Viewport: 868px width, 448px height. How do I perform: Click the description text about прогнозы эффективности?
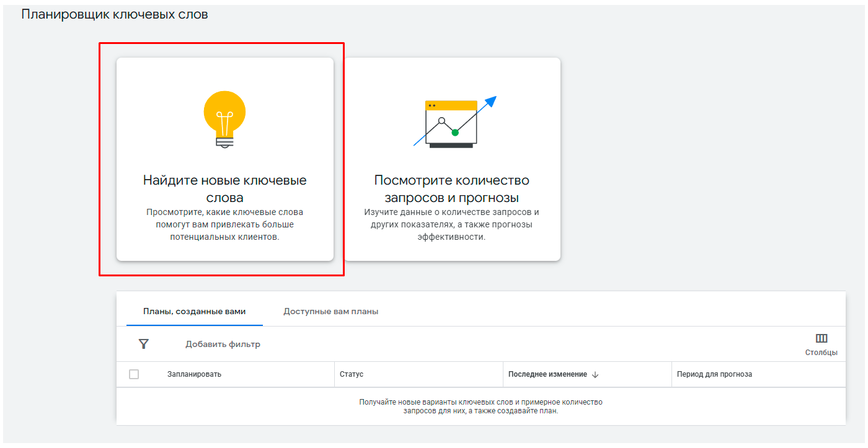click(451, 224)
